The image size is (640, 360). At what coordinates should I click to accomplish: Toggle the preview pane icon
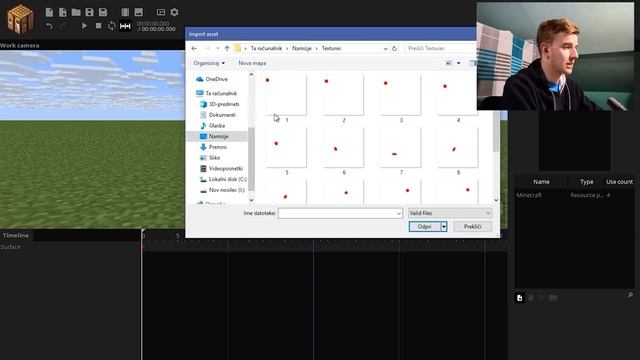tap(473, 63)
